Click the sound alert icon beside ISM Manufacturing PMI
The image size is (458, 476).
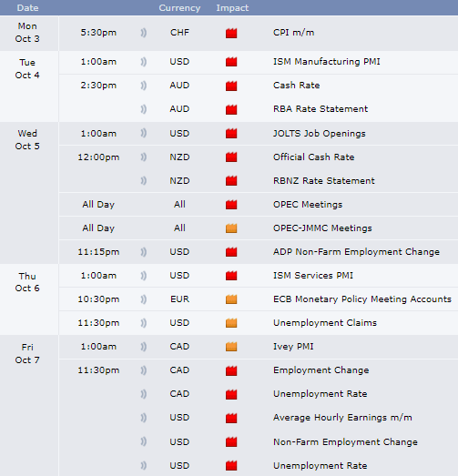pos(144,62)
